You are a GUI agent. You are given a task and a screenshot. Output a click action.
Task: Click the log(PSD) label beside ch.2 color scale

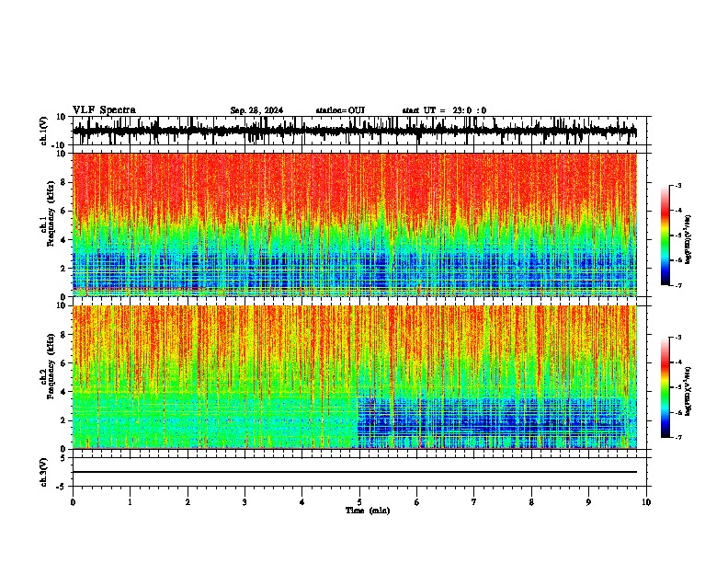[x=688, y=391]
